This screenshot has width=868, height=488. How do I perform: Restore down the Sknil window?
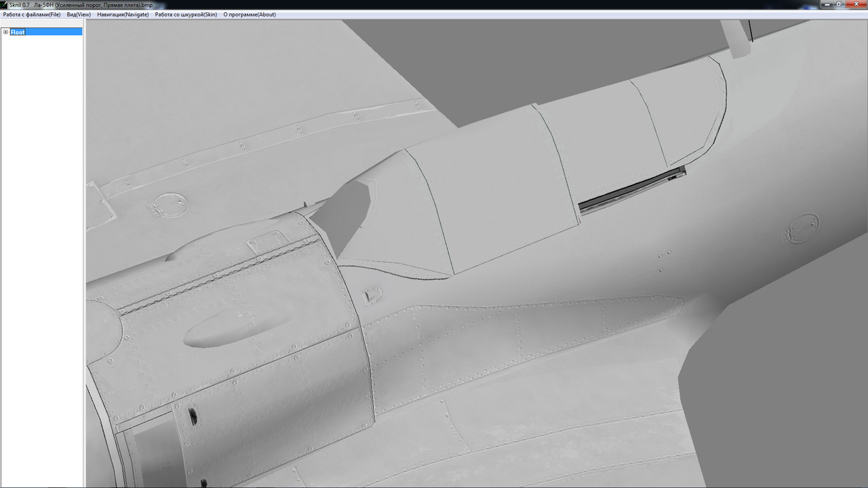[840, 4]
